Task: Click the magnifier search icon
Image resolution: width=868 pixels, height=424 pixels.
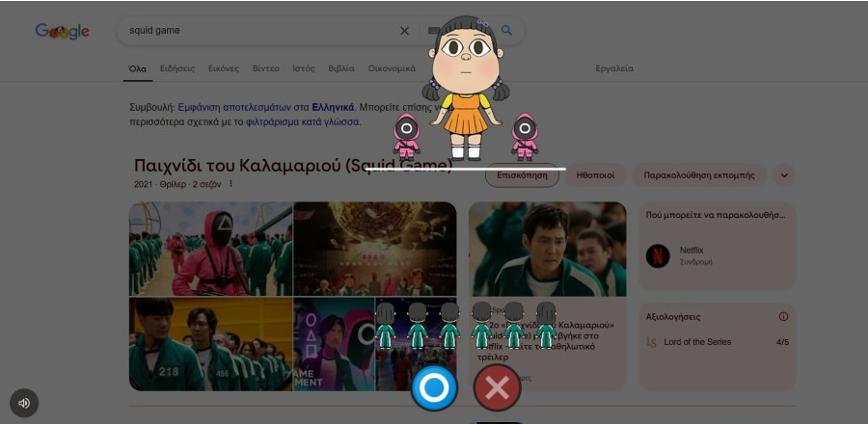Action: coord(506,31)
